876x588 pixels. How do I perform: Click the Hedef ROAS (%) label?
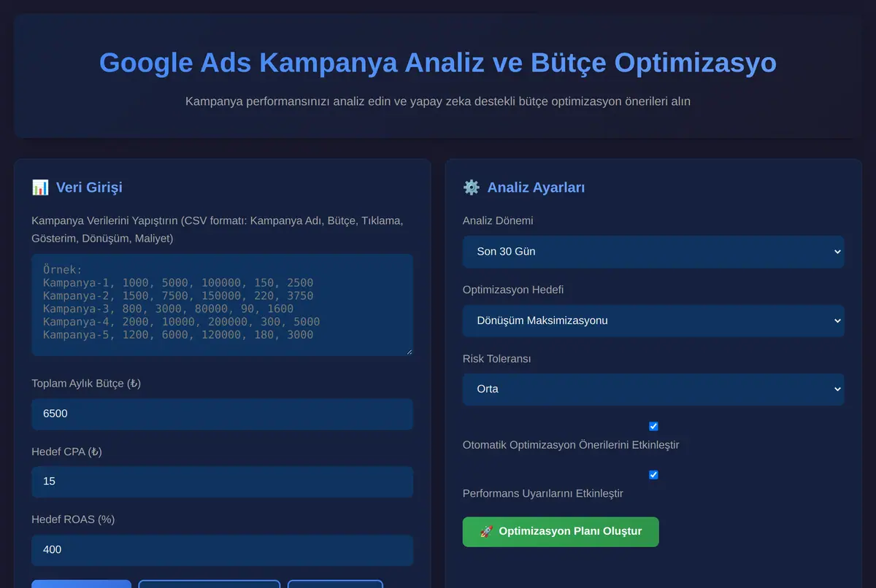(x=73, y=519)
